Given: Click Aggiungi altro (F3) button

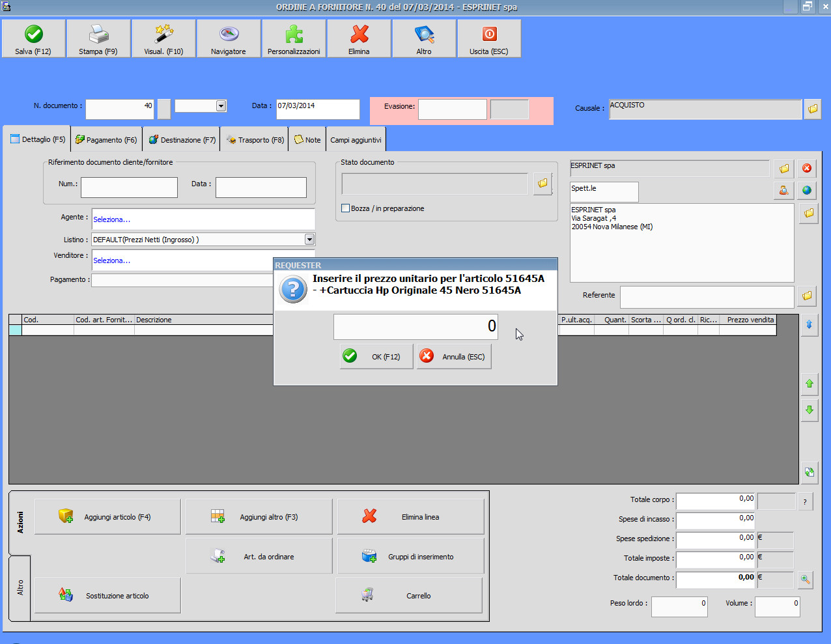Looking at the screenshot, I should pyautogui.click(x=259, y=517).
